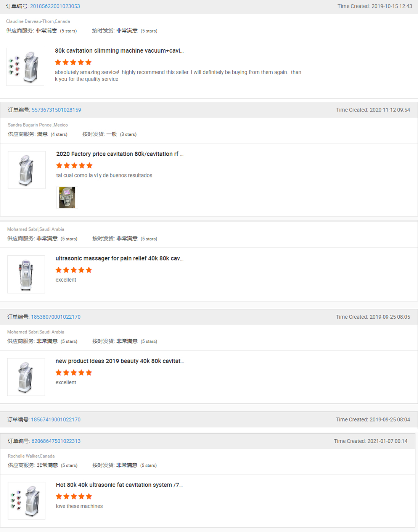Open new product ideas 2019 beauty title
This screenshot has height=532, width=418.
tap(120, 361)
